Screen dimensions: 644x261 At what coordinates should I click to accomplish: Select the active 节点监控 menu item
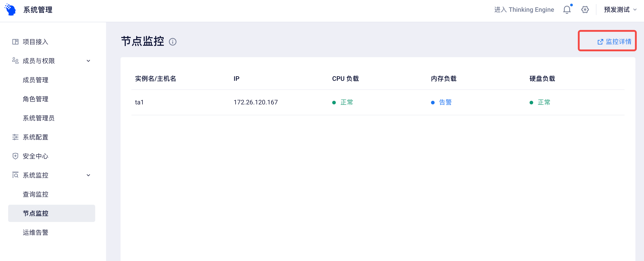(x=51, y=213)
